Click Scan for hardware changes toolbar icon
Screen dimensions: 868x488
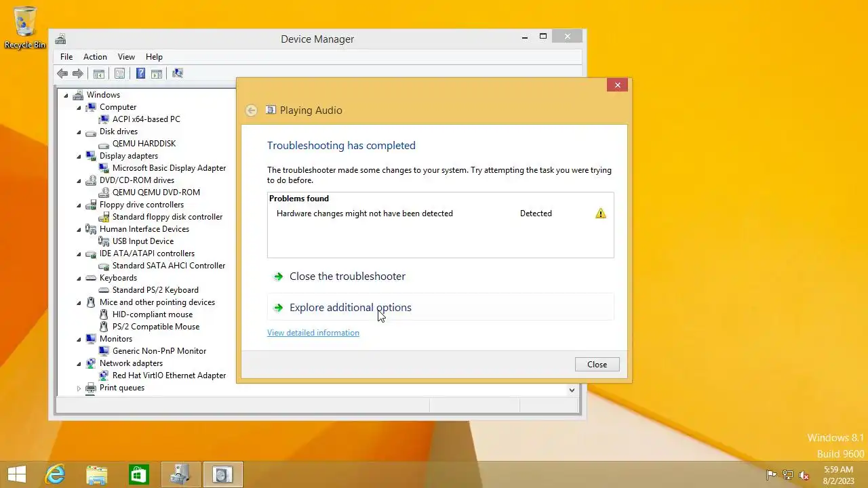[x=178, y=73]
